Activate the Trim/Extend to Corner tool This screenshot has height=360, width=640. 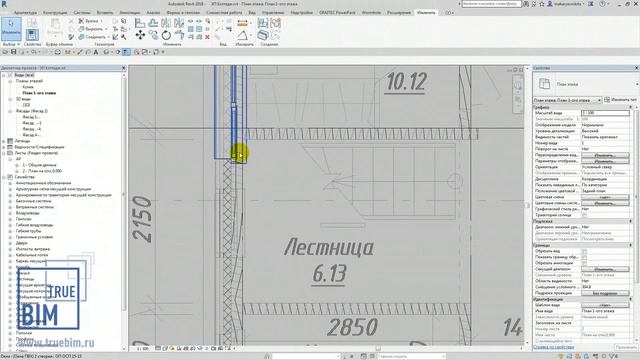[x=179, y=35]
